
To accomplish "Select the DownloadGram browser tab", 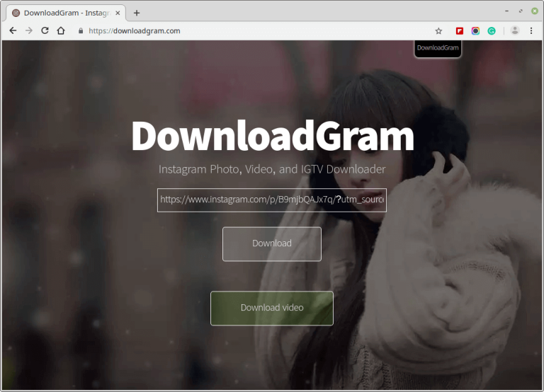I will (64, 13).
